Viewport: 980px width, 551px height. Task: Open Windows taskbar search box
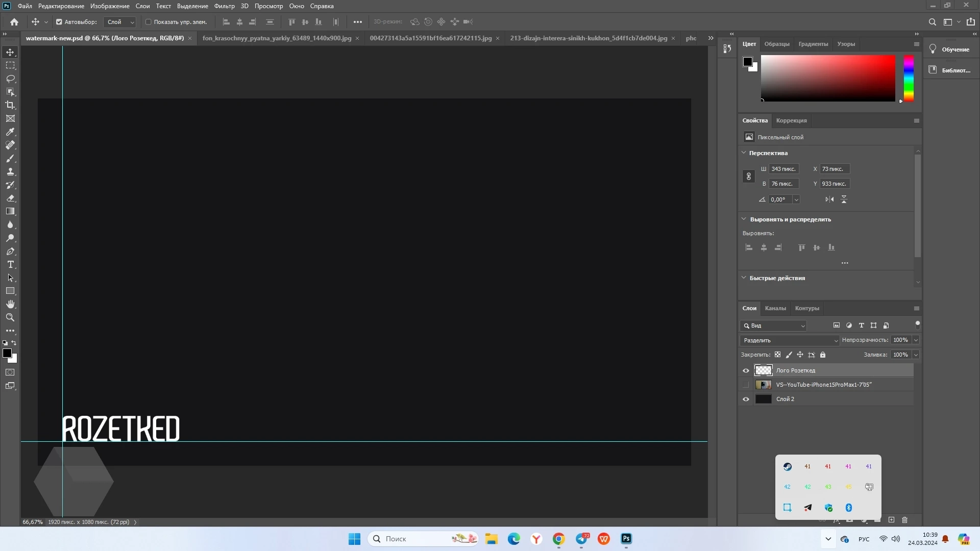[x=423, y=539]
